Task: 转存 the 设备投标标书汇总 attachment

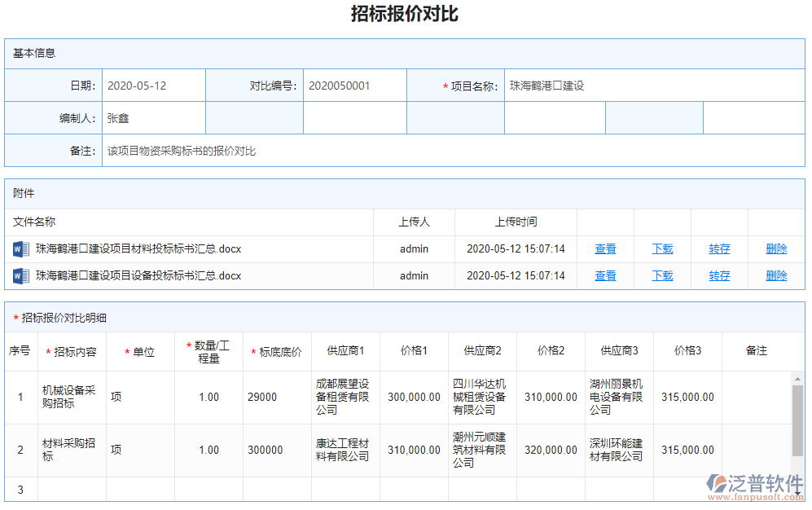Action: (x=719, y=275)
